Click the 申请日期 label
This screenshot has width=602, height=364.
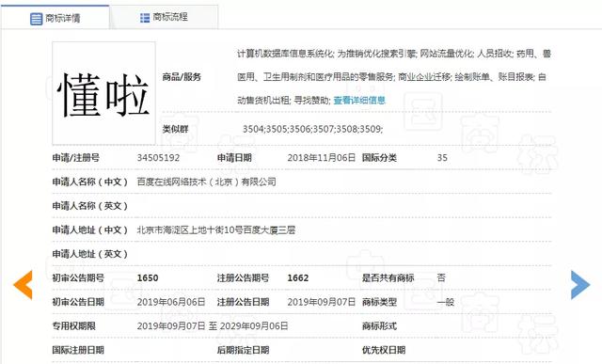tap(234, 158)
